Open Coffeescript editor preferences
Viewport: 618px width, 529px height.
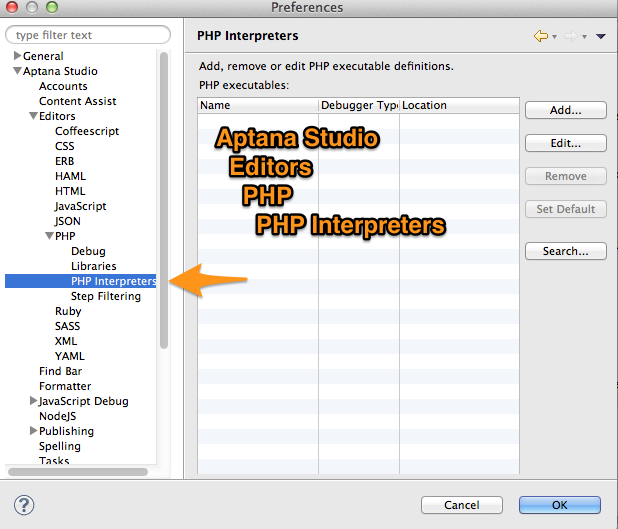click(87, 131)
